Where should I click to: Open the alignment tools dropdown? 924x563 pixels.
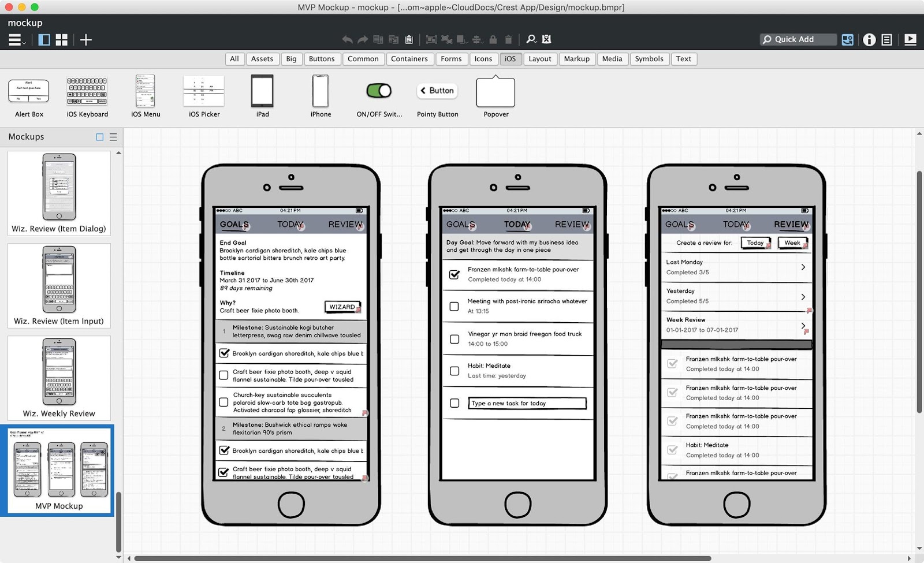coord(477,39)
